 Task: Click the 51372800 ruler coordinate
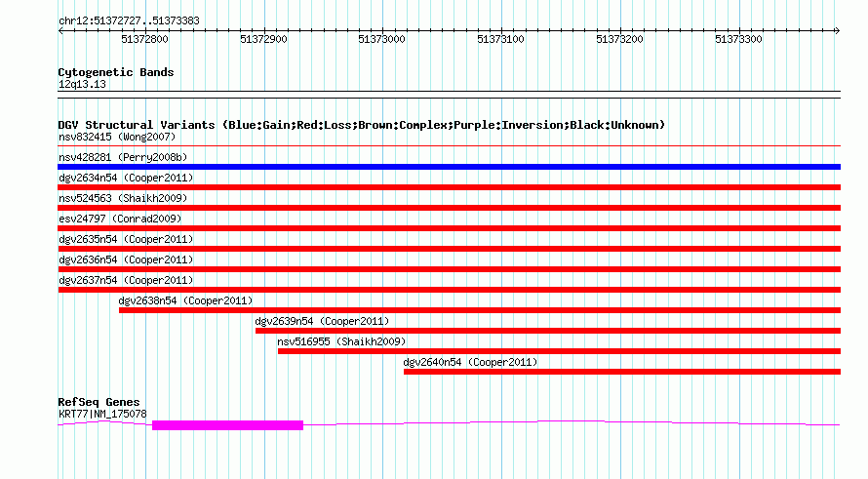tap(144, 39)
